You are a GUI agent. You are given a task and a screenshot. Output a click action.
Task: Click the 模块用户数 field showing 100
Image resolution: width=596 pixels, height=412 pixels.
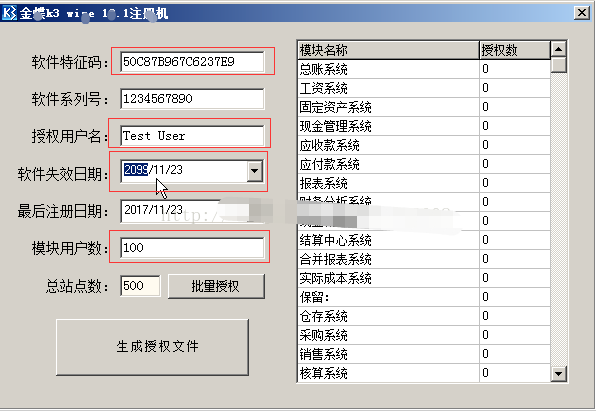pyautogui.click(x=192, y=248)
